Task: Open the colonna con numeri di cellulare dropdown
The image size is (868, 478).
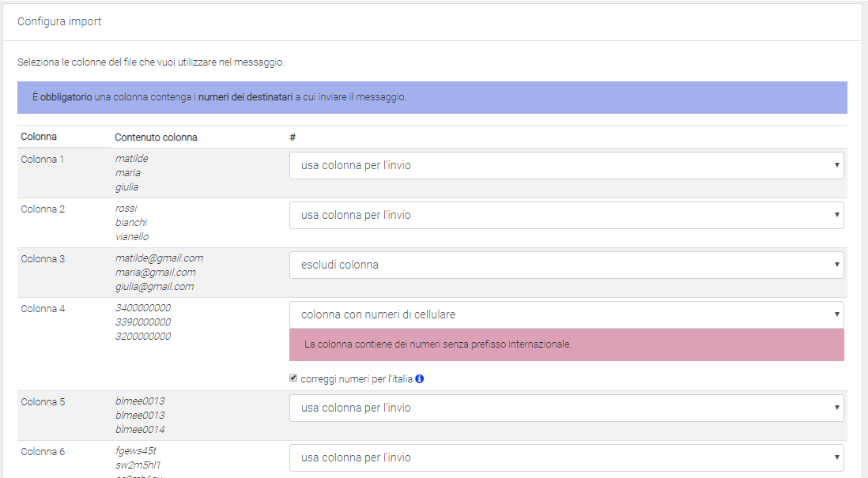Action: tap(566, 314)
